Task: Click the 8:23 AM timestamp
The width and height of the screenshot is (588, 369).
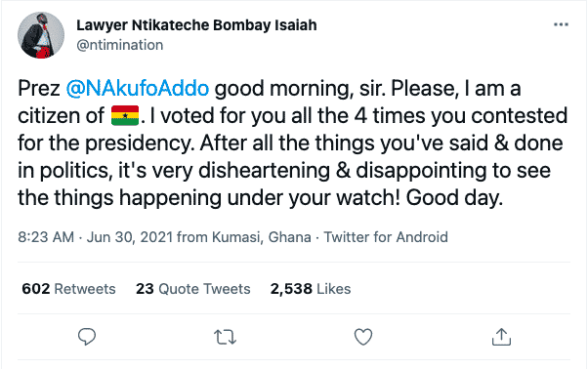Action: 46,237
